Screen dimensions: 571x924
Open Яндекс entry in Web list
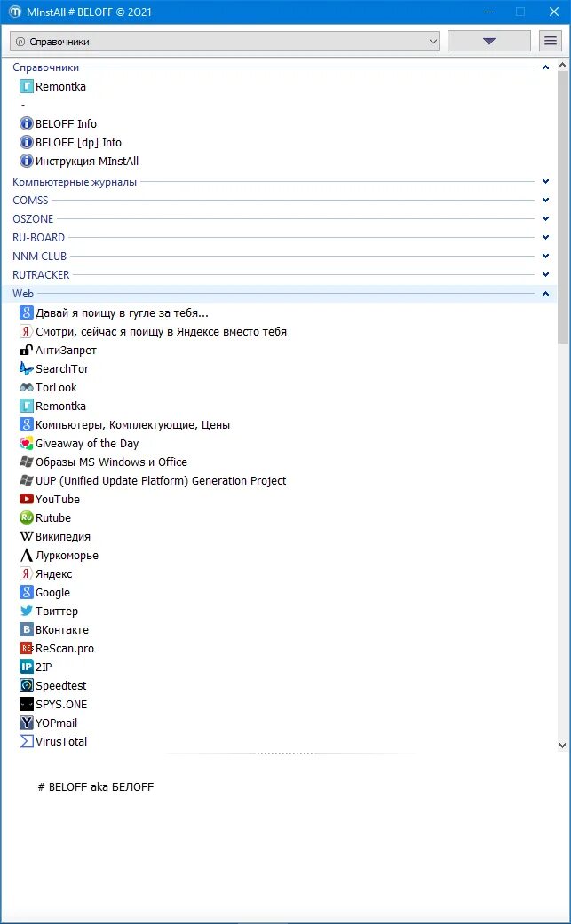[53, 574]
